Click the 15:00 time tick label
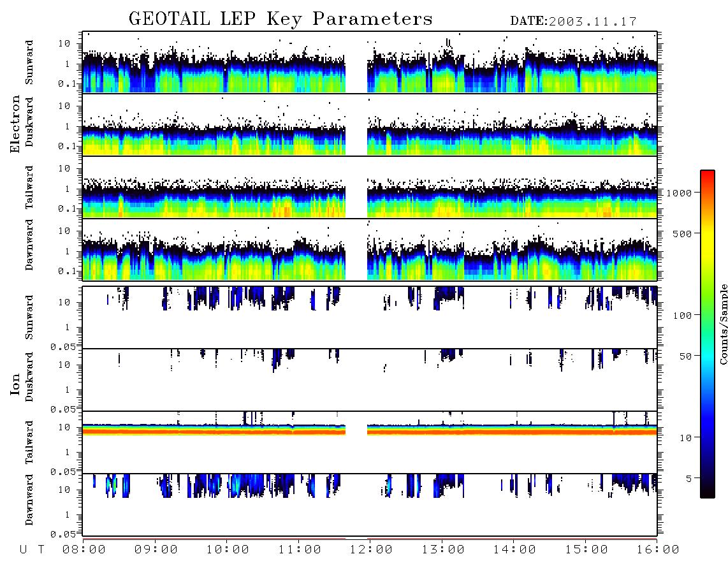Viewport: 728px width, 561px height. click(586, 550)
